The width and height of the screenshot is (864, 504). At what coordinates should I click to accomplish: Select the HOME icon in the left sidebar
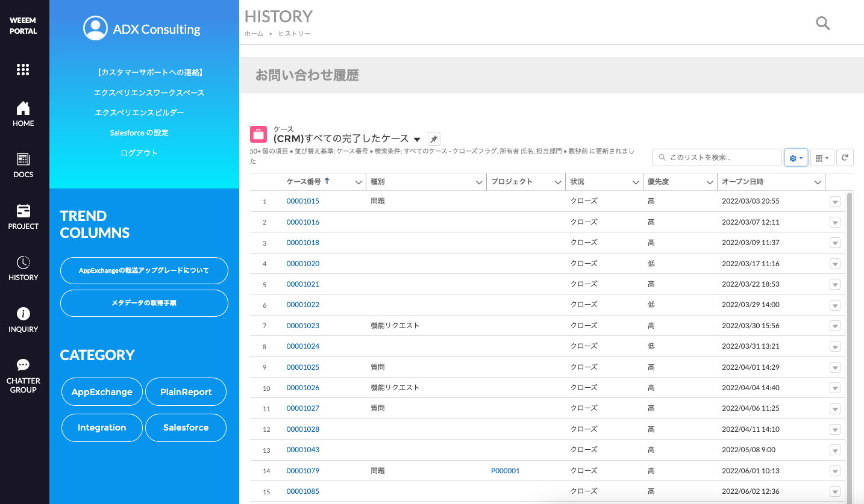pyautogui.click(x=23, y=111)
